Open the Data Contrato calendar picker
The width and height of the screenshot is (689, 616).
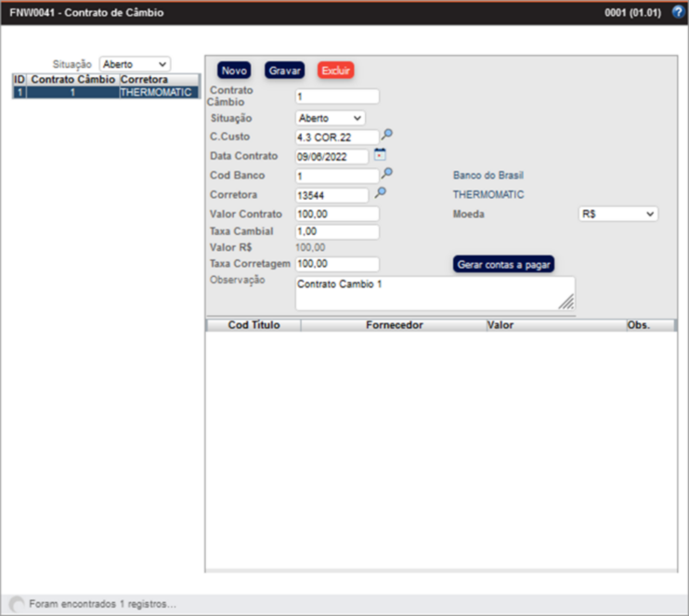[x=379, y=155]
